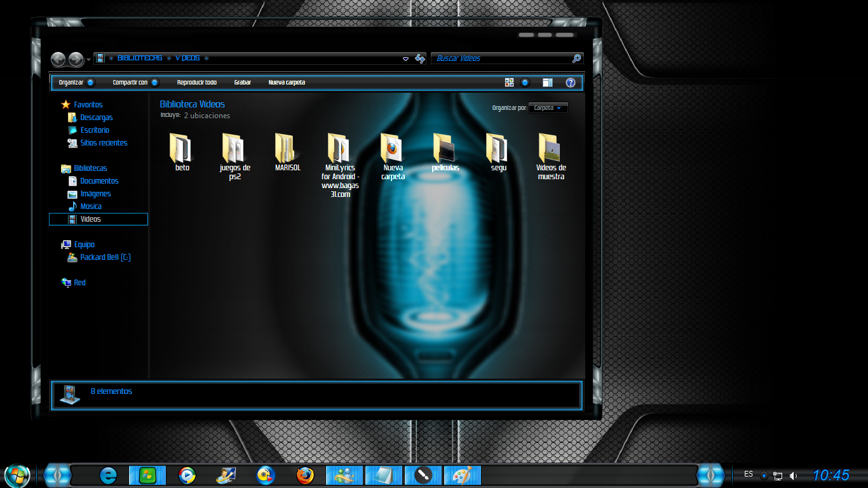The width and height of the screenshot is (868, 488).
Task: Click the magnifying glass search icon
Action: 576,58
